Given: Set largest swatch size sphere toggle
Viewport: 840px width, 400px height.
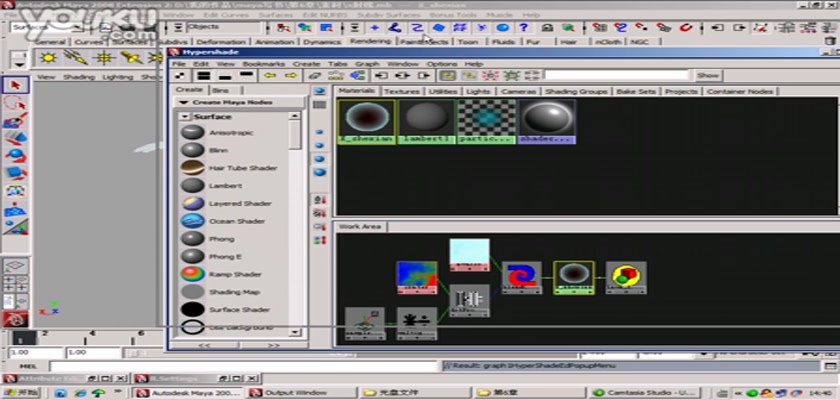Looking at the screenshot, I should pos(319,172).
